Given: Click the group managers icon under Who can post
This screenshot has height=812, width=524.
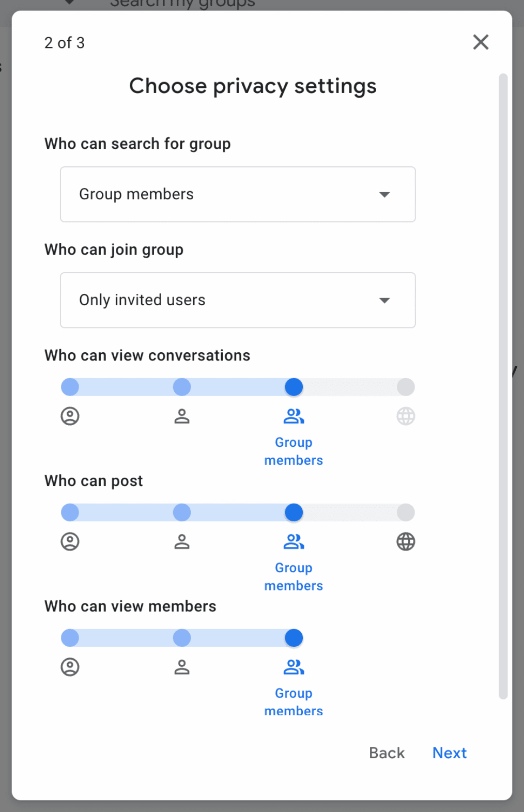Looking at the screenshot, I should click(x=182, y=541).
